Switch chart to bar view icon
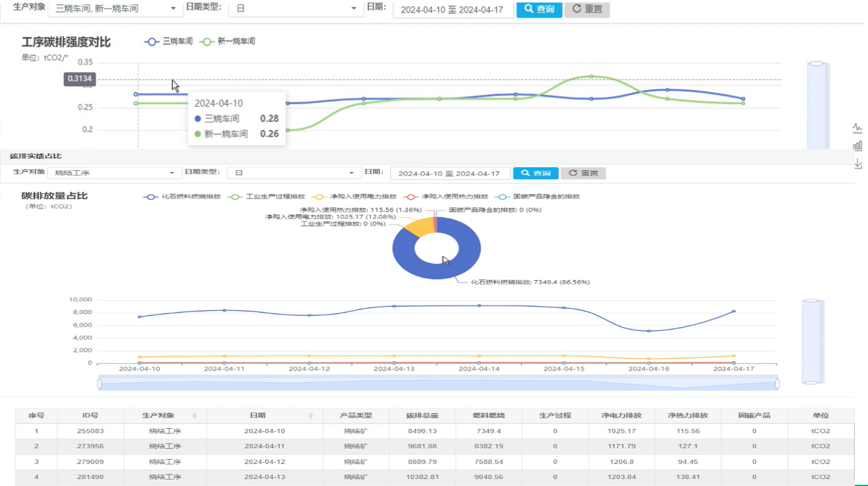Screen dimensions: 868x486 tap(857, 146)
